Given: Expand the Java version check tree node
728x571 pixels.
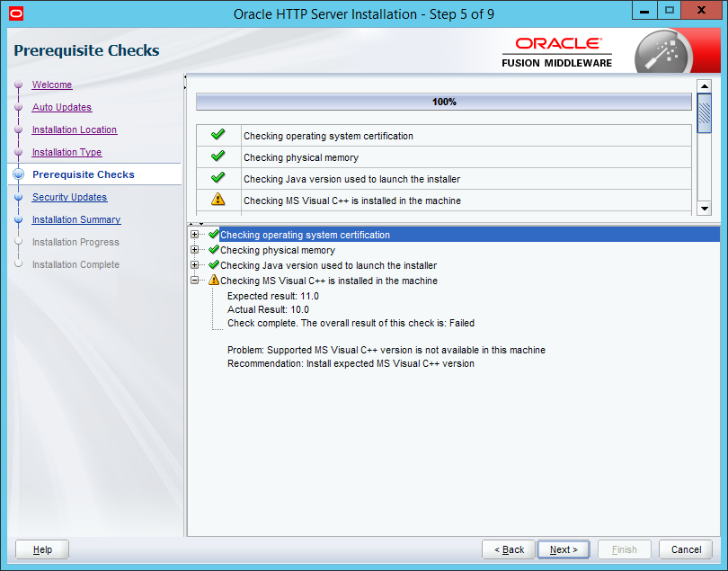Looking at the screenshot, I should pos(195,265).
